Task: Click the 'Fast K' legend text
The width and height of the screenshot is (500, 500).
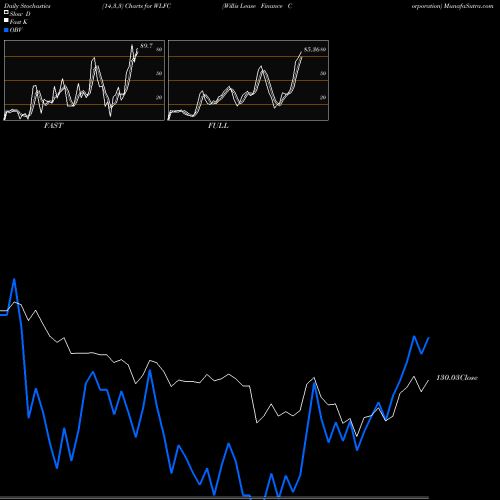Action: pyautogui.click(x=19, y=22)
